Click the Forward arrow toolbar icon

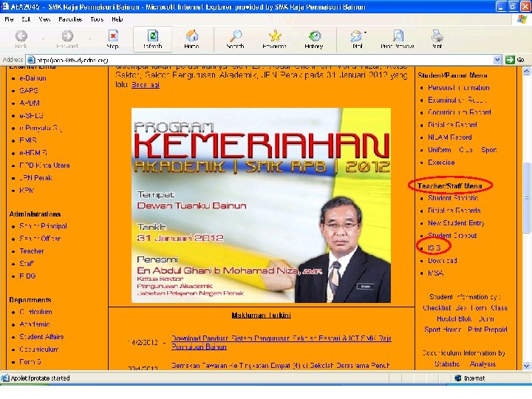67,35
